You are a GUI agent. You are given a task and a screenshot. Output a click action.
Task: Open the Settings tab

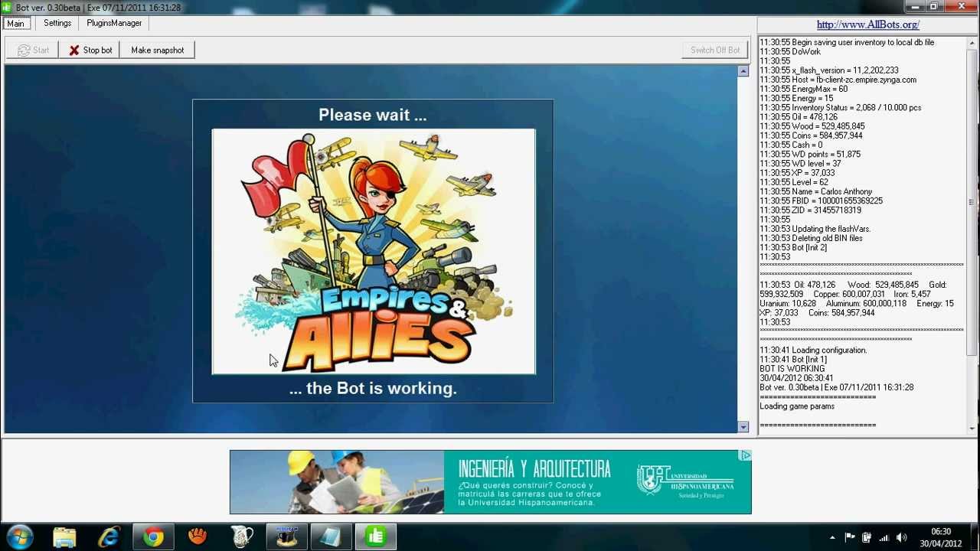pyautogui.click(x=57, y=23)
